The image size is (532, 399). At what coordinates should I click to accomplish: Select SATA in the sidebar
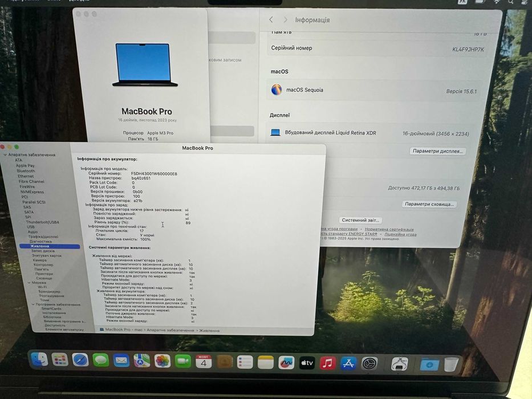click(x=29, y=212)
